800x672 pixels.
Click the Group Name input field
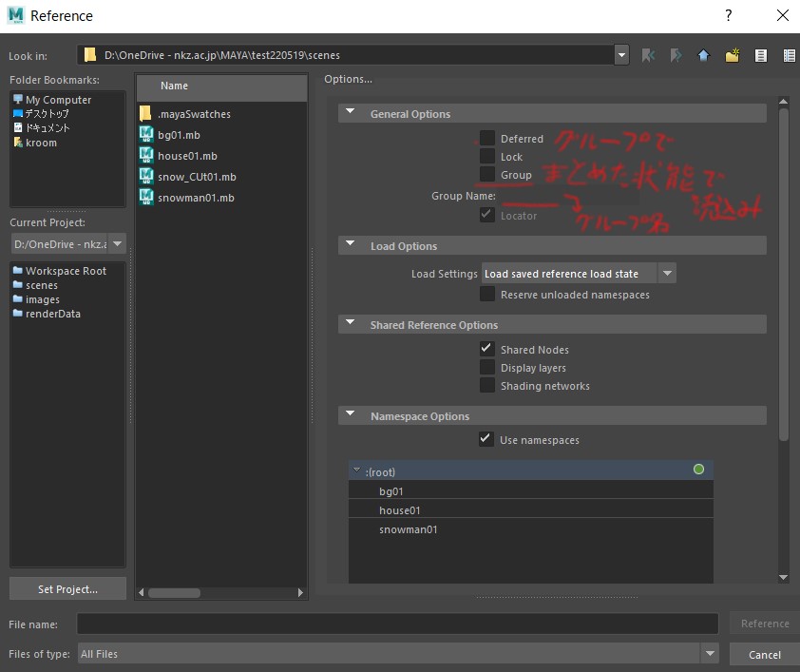pyautogui.click(x=569, y=196)
